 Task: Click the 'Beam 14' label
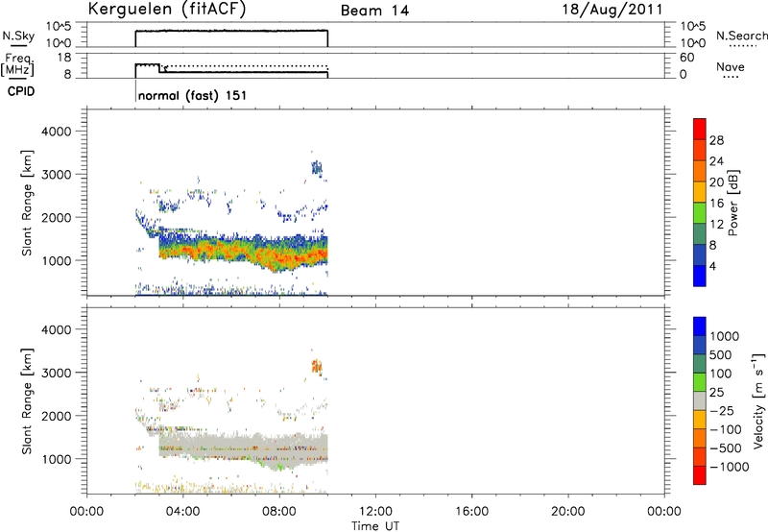coord(374,11)
